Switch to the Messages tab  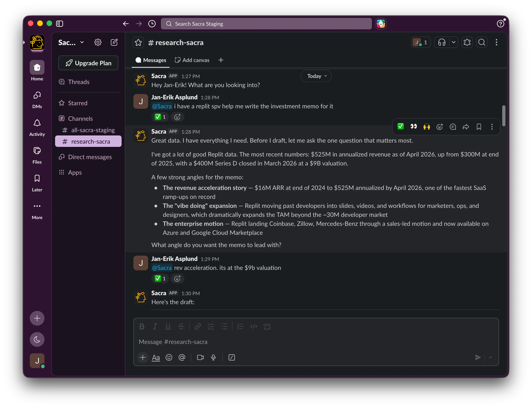click(151, 60)
